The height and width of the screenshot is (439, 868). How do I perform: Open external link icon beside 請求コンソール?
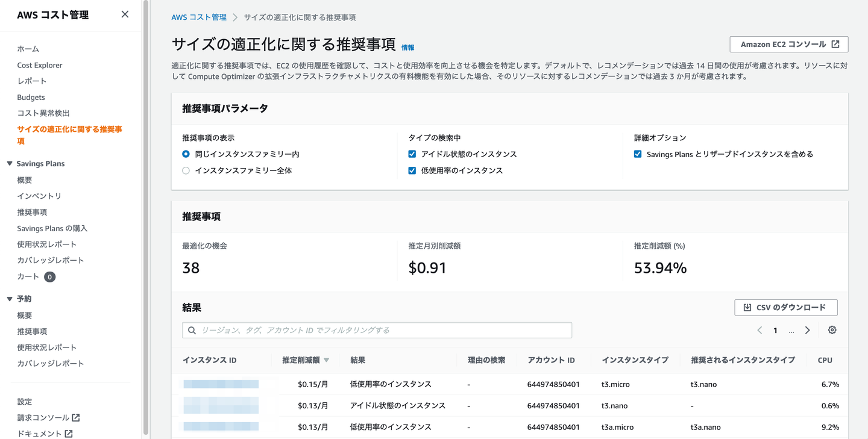pyautogui.click(x=76, y=417)
